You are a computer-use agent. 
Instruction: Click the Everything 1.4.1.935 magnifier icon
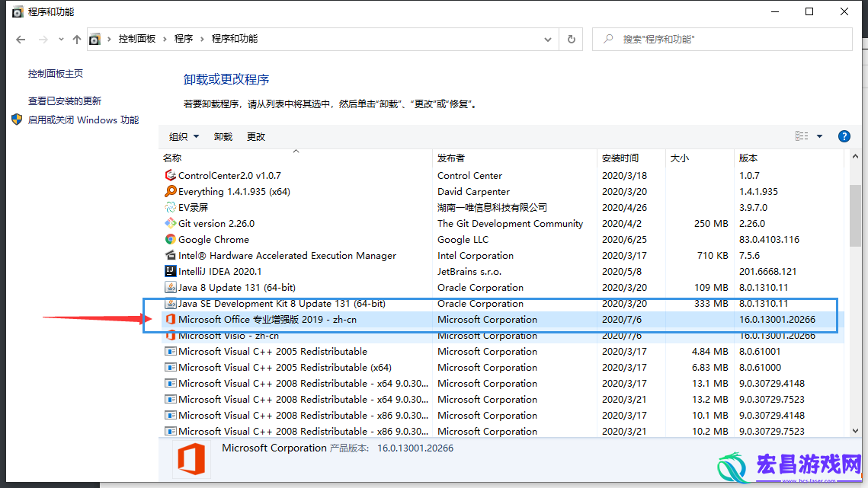click(171, 191)
